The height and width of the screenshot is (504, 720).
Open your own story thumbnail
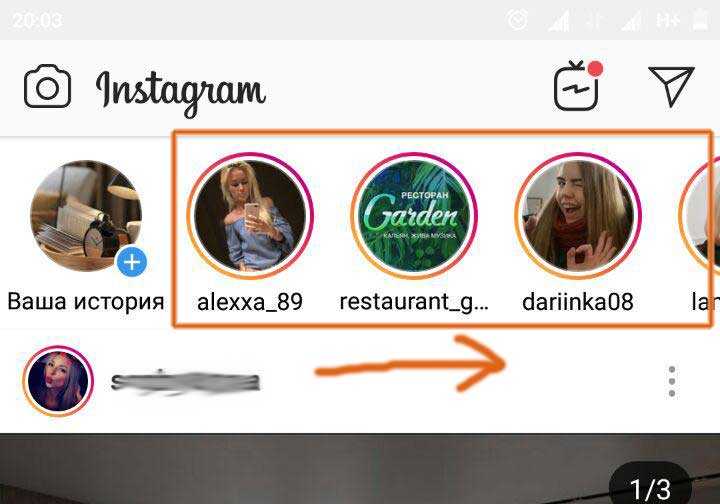click(x=86, y=216)
